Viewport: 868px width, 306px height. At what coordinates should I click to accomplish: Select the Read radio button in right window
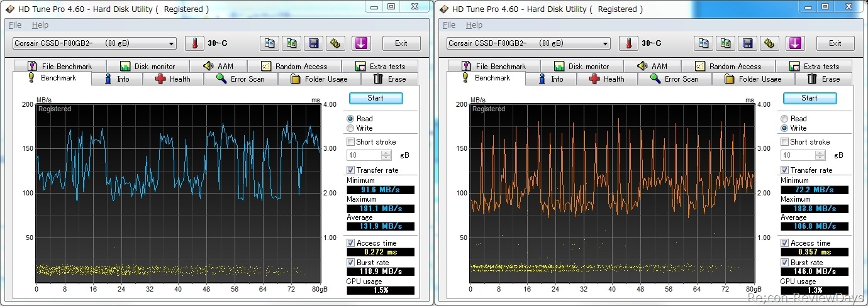point(784,119)
